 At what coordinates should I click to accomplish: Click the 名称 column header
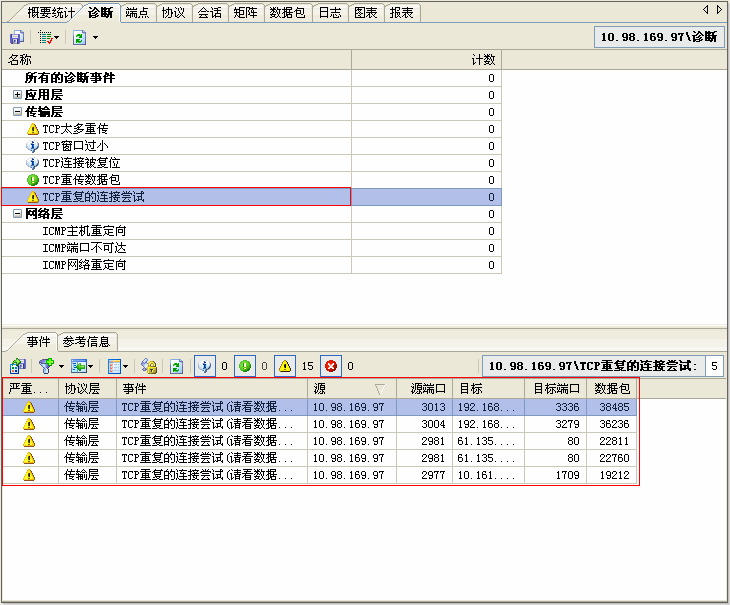click(176, 60)
